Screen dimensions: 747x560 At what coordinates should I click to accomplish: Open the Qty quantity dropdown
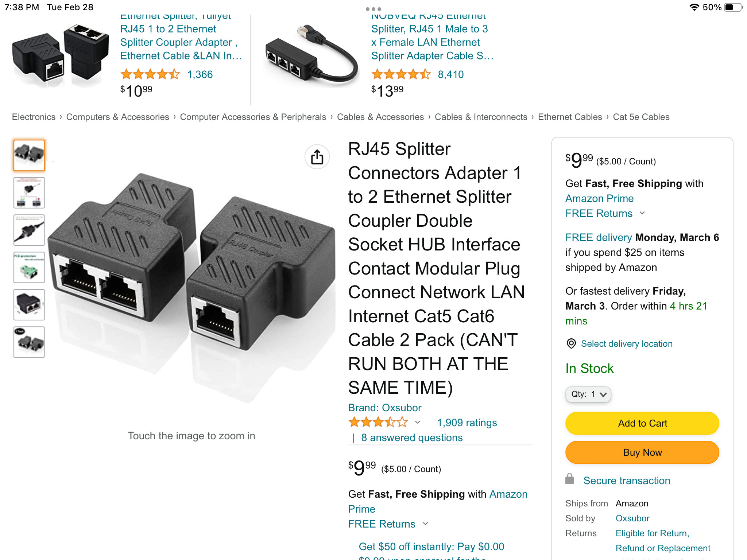tap(588, 394)
